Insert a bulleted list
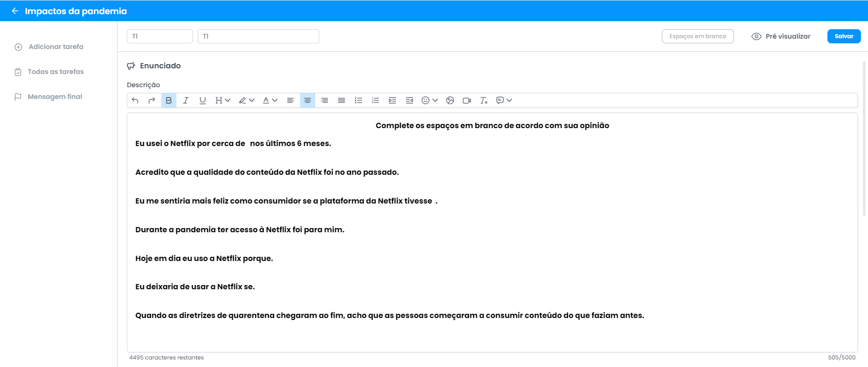This screenshot has height=367, width=868. pos(359,100)
